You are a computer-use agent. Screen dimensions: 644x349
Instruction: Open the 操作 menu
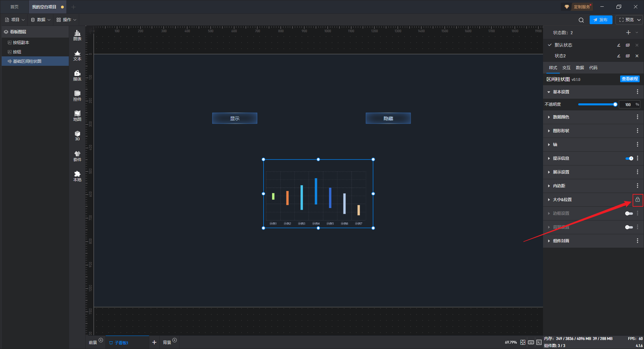[x=66, y=20]
